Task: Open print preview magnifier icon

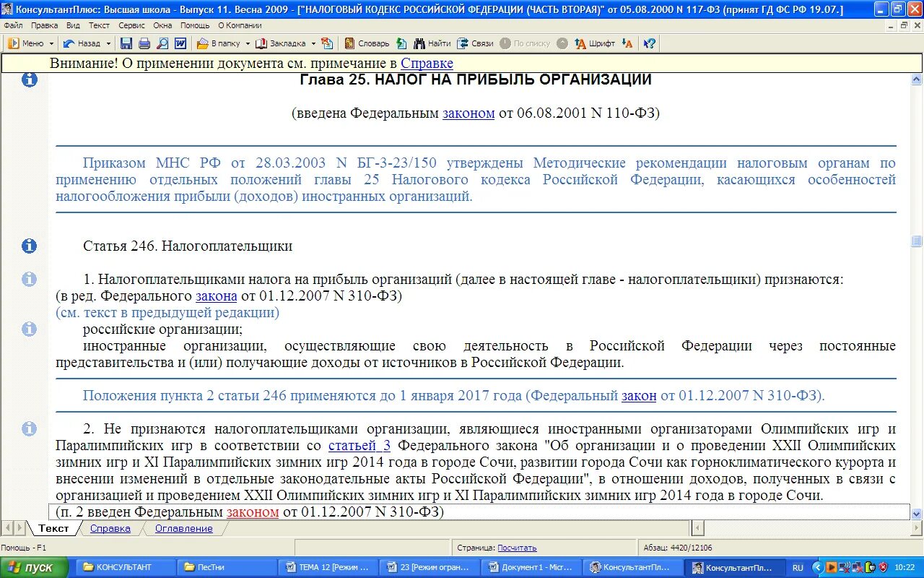Action: (162, 43)
